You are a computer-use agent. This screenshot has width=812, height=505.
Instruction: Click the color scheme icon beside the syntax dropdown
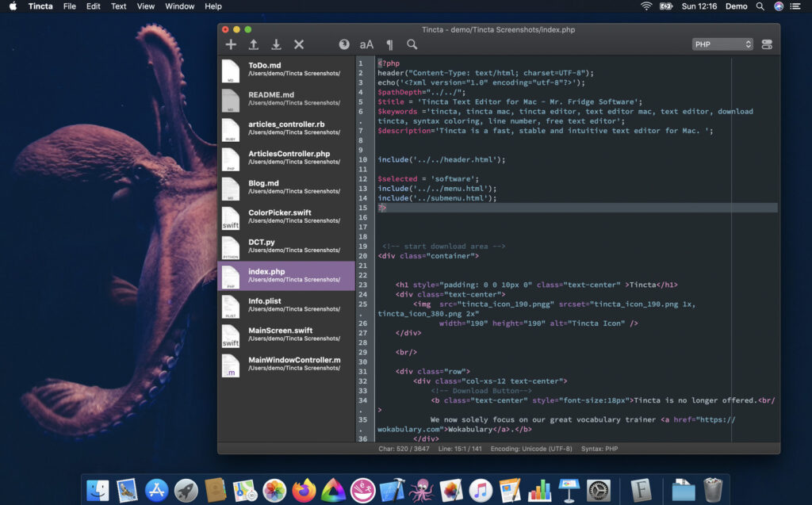pos(766,44)
